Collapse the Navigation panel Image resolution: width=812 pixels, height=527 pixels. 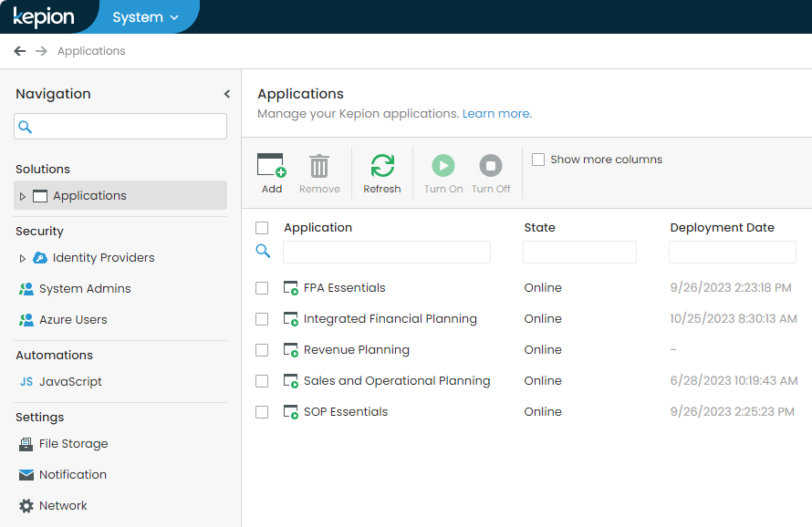tap(227, 94)
